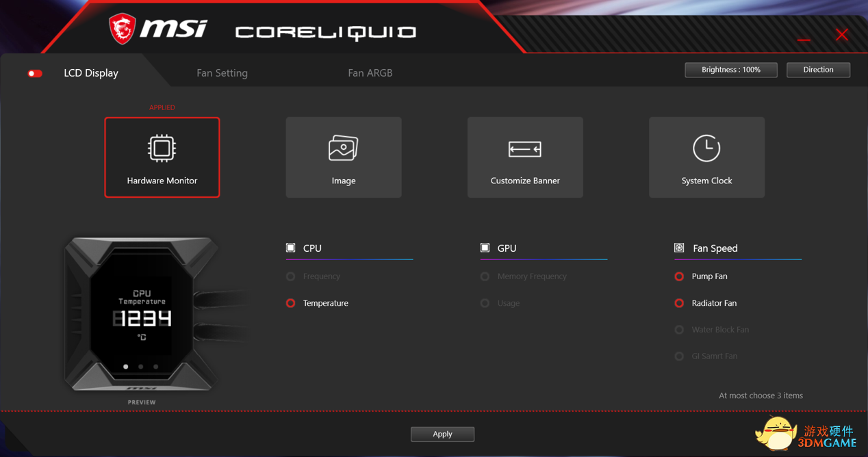
Task: Select the GPU Memory Frequency option
Action: (x=485, y=276)
